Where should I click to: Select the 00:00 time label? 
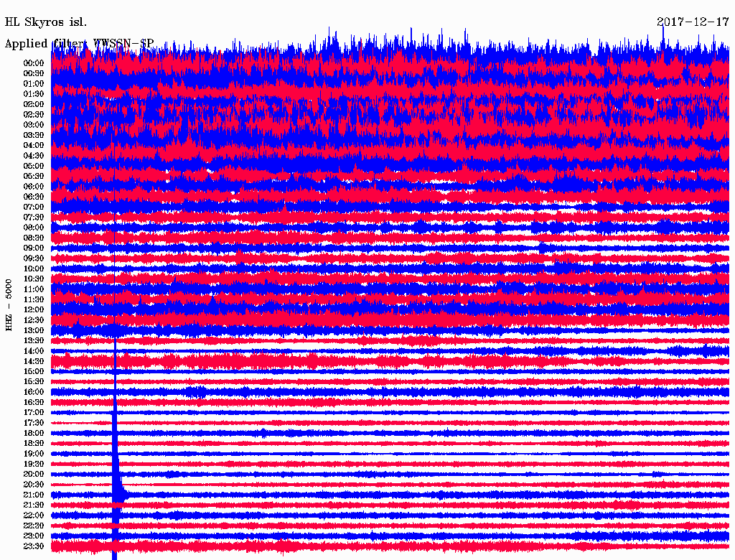(x=34, y=63)
